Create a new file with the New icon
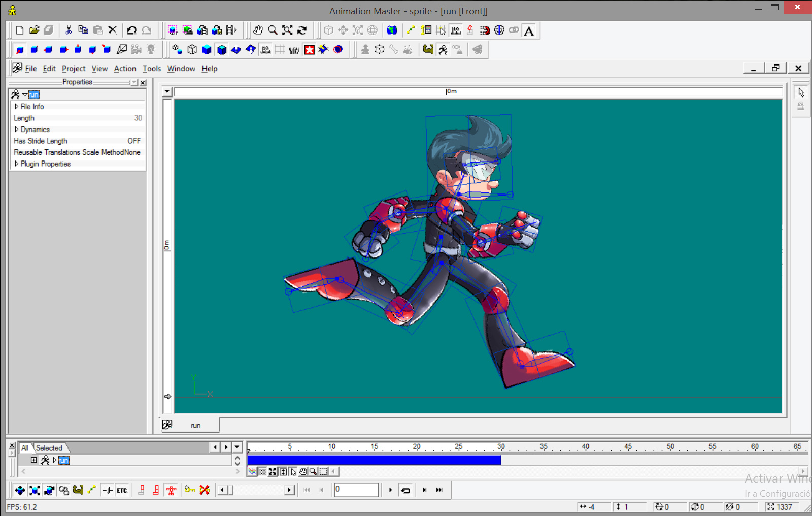The height and width of the screenshot is (516, 812). click(x=20, y=30)
